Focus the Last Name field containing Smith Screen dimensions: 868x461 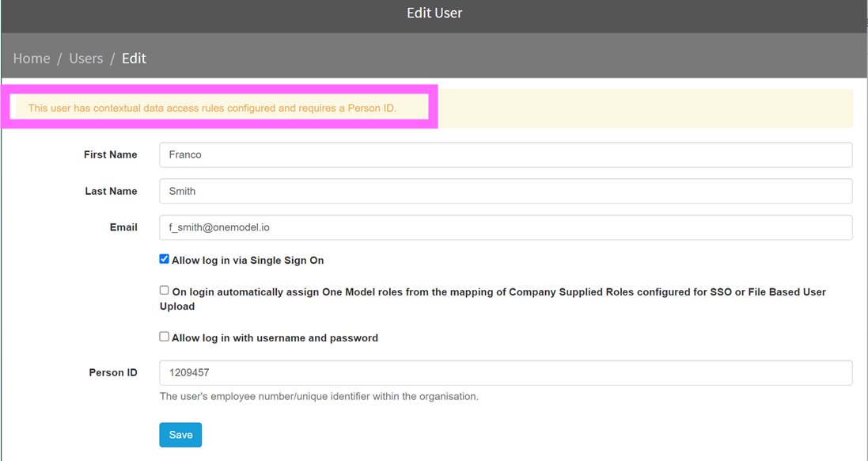click(506, 191)
